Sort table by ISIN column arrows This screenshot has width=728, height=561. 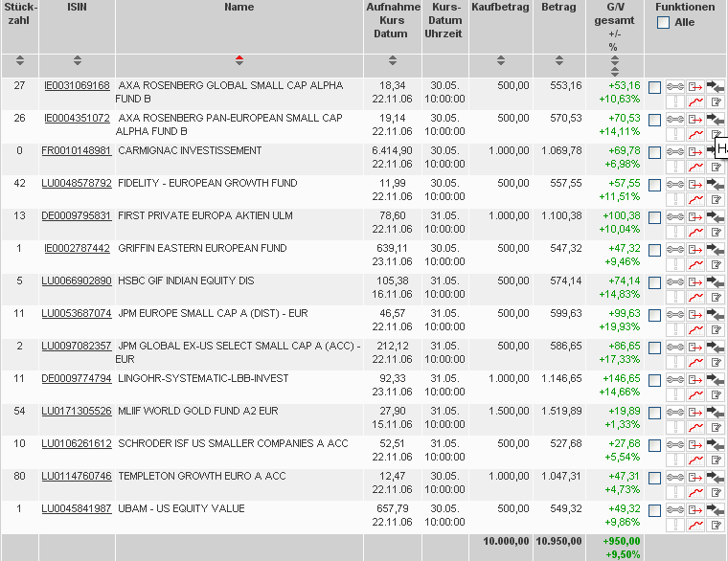pyautogui.click(x=77, y=60)
